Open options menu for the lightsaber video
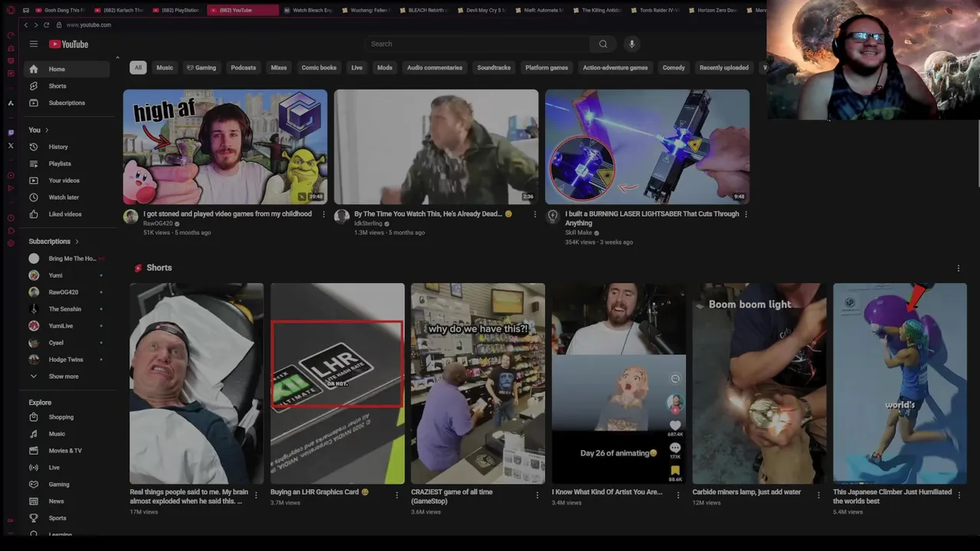980x551 pixels. 746,214
